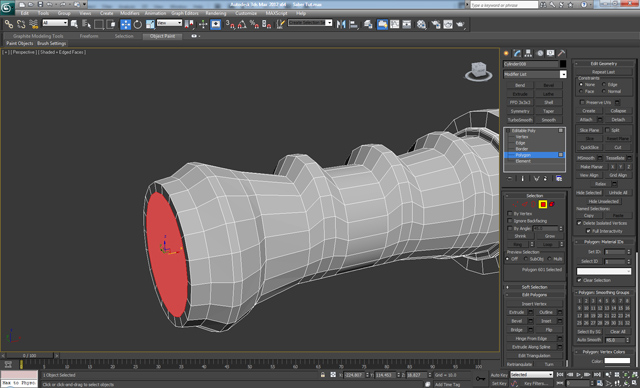This screenshot has width=640, height=388.
Task: Toggle the Preserve UVs checkbox
Action: (x=582, y=102)
